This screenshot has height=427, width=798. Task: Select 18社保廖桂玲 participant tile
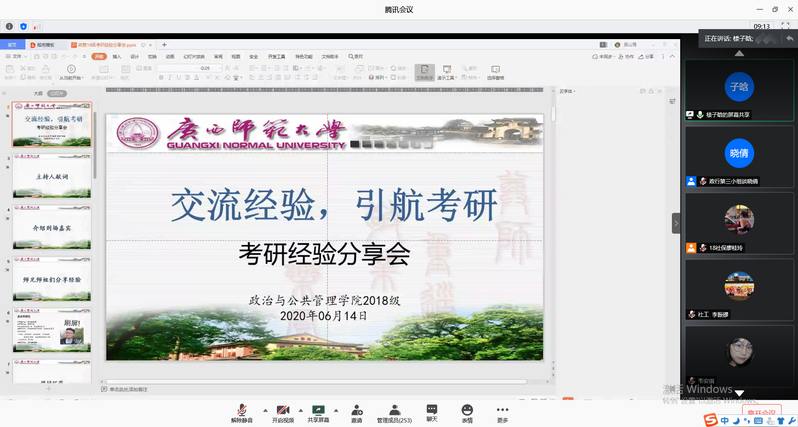[739, 223]
